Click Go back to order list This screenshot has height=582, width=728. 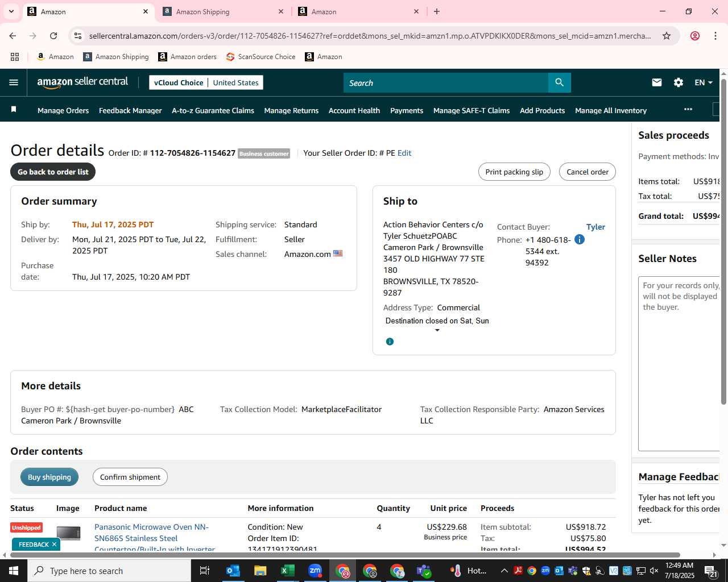(53, 172)
